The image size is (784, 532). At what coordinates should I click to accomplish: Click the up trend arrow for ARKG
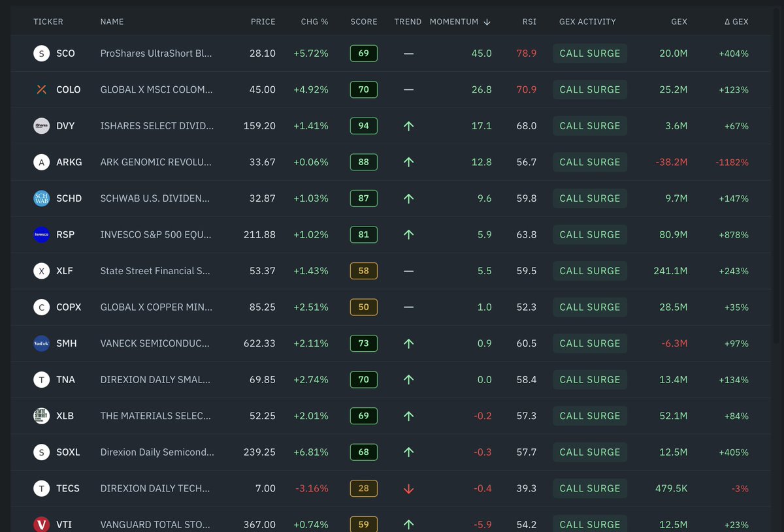pos(408,162)
